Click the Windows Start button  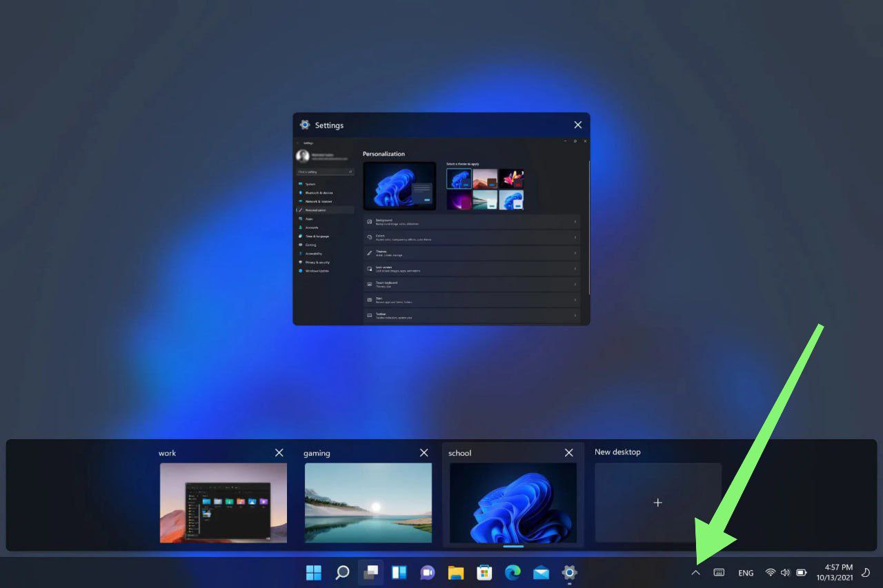coord(314,573)
